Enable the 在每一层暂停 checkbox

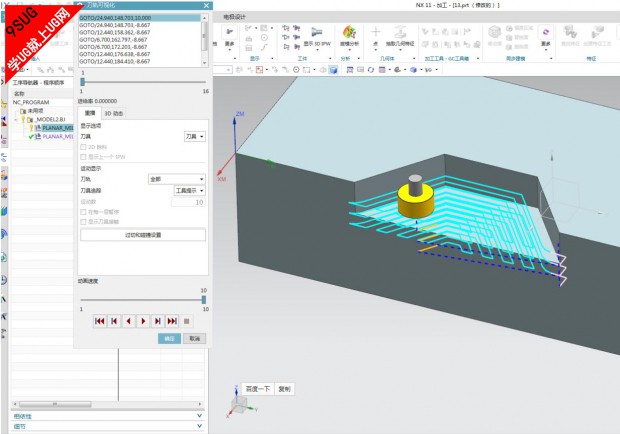(83, 212)
